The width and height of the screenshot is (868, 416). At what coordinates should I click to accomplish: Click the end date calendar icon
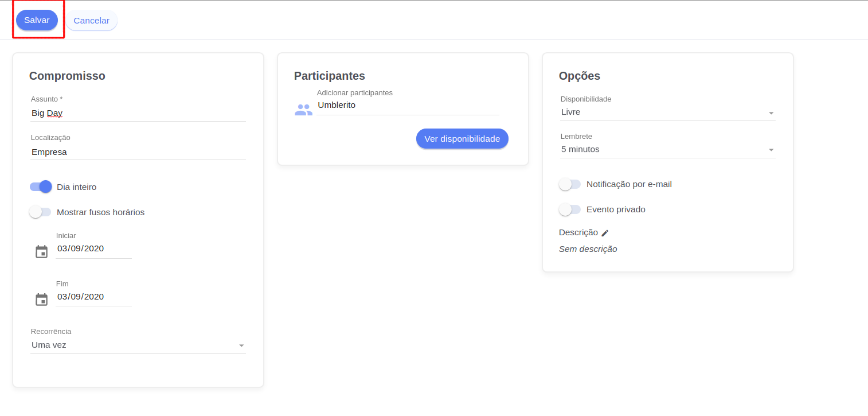click(x=41, y=300)
